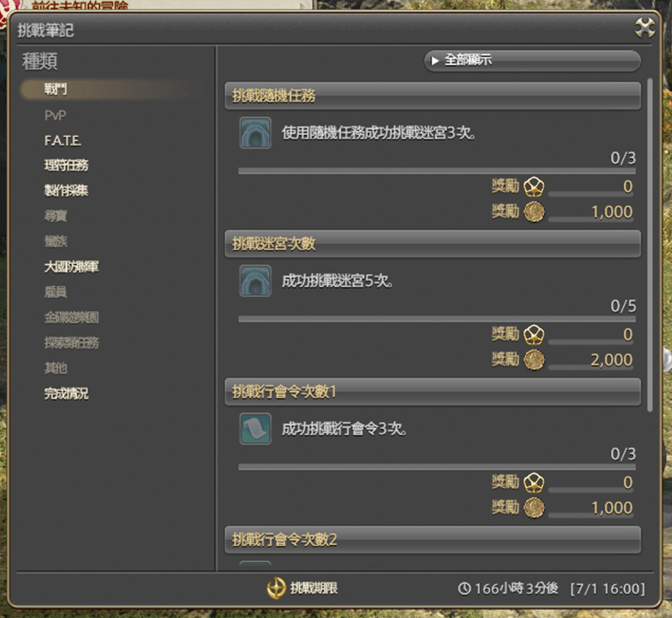Open the 全部顯示 dropdown filter
This screenshot has width=672, height=618.
pyautogui.click(x=532, y=60)
